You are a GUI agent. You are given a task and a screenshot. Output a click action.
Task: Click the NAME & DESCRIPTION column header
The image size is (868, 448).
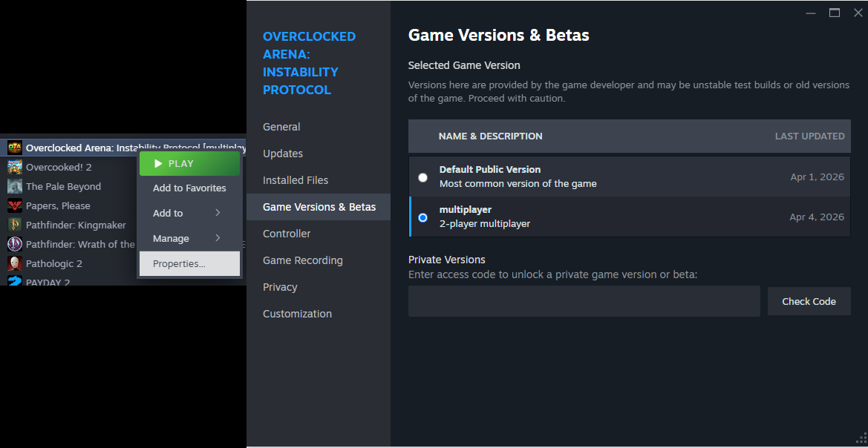tap(491, 136)
